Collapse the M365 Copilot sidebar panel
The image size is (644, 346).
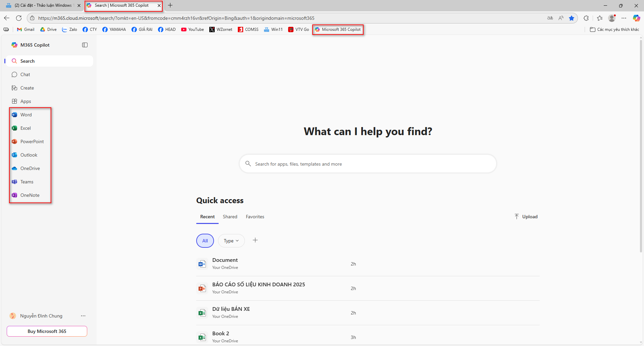click(x=85, y=45)
